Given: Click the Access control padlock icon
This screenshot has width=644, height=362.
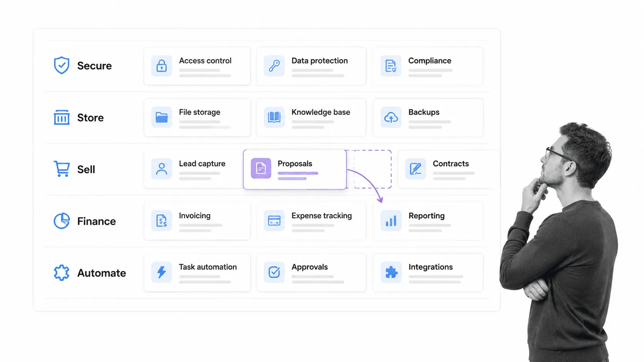Looking at the screenshot, I should (162, 66).
